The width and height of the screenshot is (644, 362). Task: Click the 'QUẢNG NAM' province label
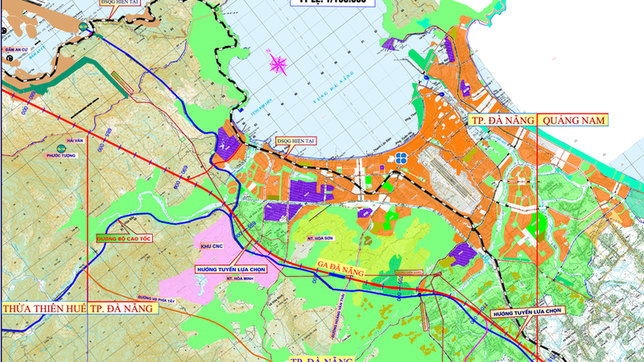(574, 120)
